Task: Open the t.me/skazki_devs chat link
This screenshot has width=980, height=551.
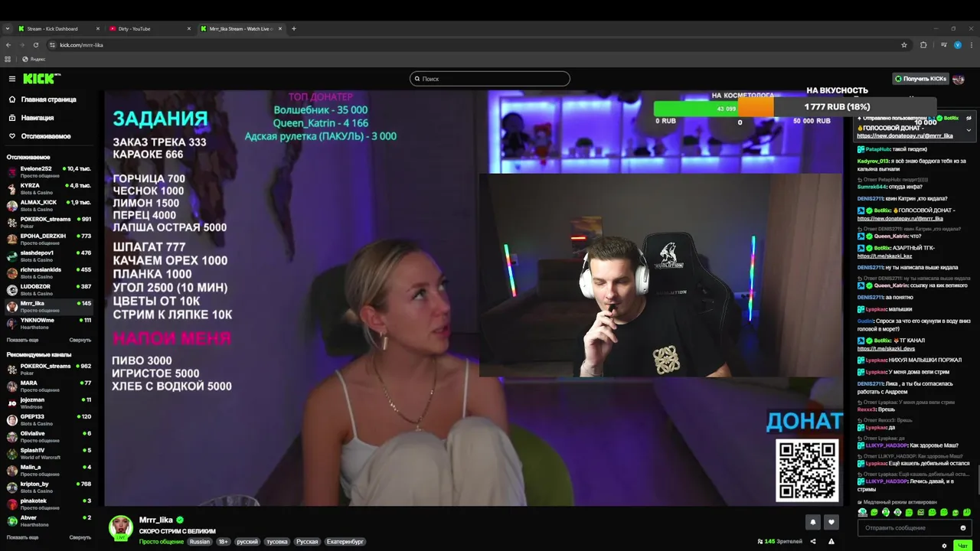Action: [886, 348]
